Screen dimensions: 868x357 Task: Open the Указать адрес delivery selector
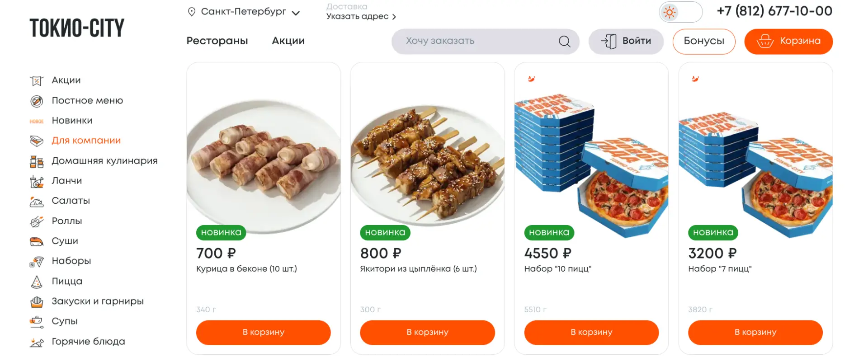361,17
